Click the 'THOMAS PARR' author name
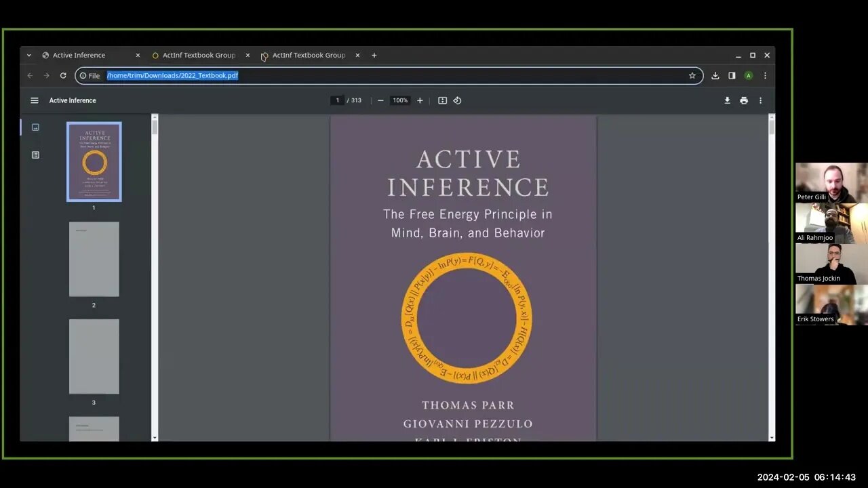The width and height of the screenshot is (868, 488). pos(468,405)
